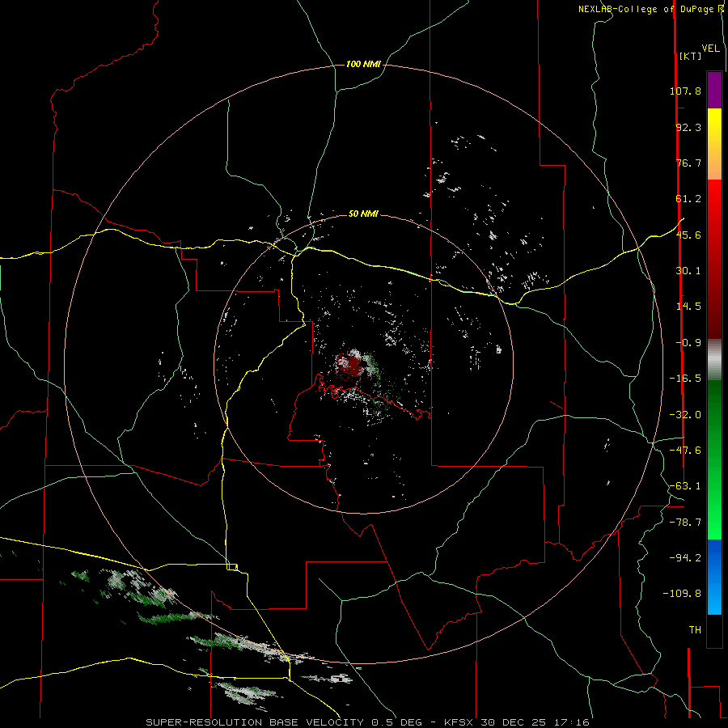
Task: Click the KFSX station identifier in caption
Action: point(460,722)
